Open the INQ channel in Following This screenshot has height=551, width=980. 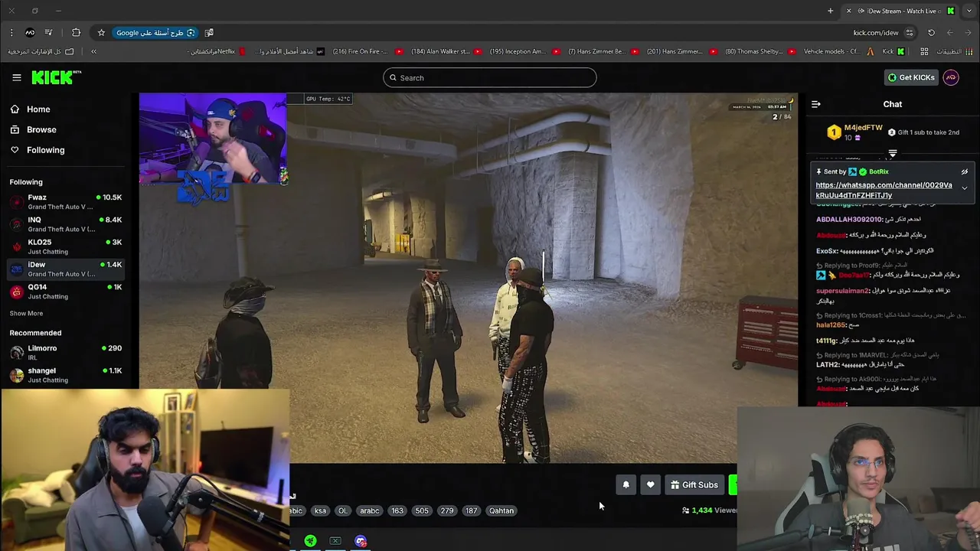coord(65,224)
